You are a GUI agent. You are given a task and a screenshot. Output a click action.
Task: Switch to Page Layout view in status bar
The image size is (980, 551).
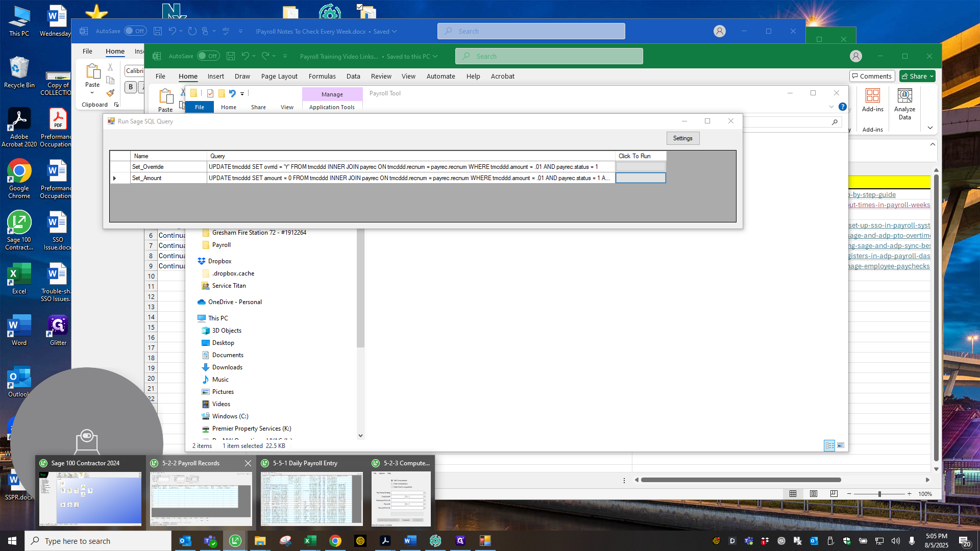(814, 494)
